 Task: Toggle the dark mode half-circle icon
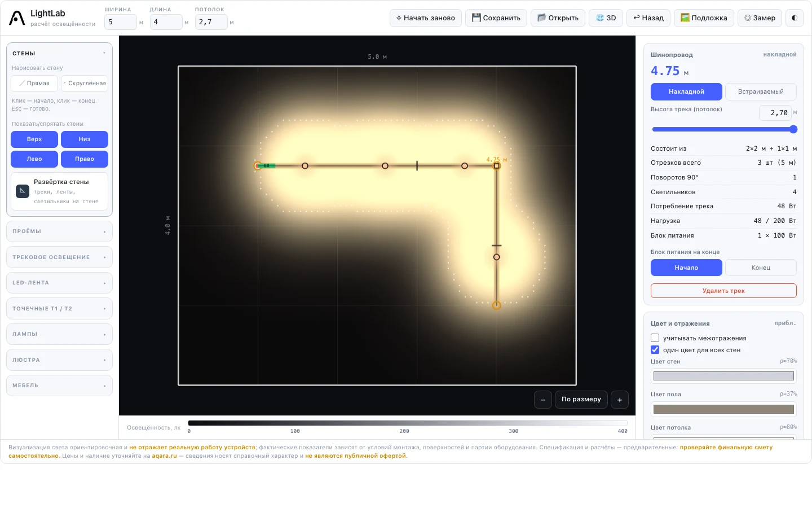click(795, 18)
